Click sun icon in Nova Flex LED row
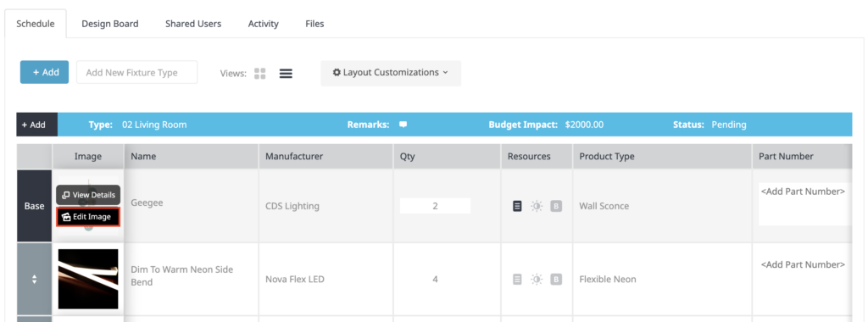 [x=537, y=280]
